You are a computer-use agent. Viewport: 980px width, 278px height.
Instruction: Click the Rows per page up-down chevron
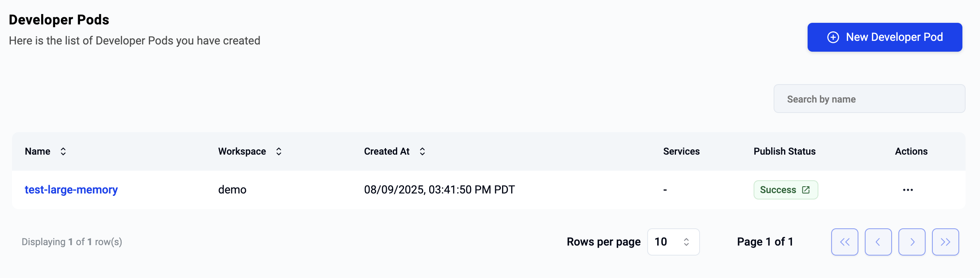[686, 242]
